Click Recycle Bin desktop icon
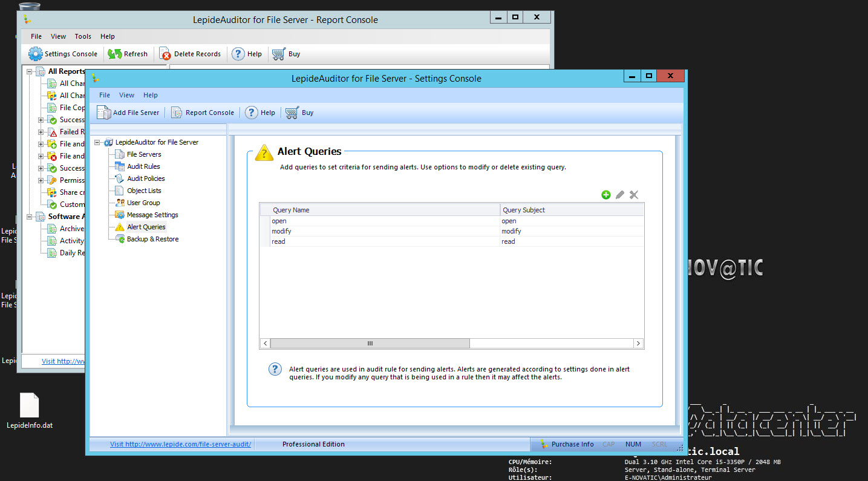868x481 pixels. click(x=29, y=7)
